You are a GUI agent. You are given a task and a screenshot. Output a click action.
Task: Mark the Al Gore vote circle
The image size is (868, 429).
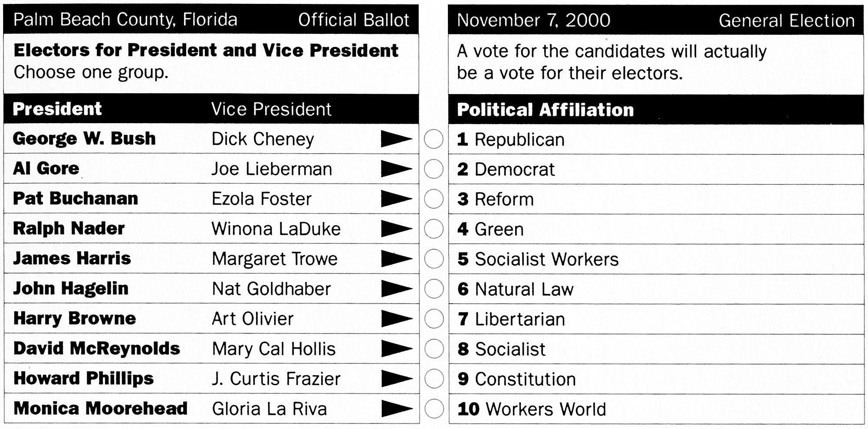(x=434, y=169)
